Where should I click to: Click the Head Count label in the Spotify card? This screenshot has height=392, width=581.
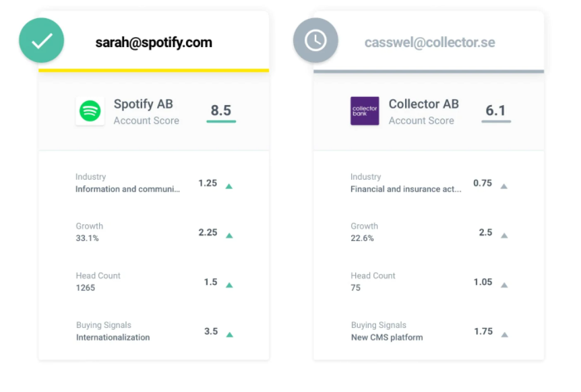98,275
